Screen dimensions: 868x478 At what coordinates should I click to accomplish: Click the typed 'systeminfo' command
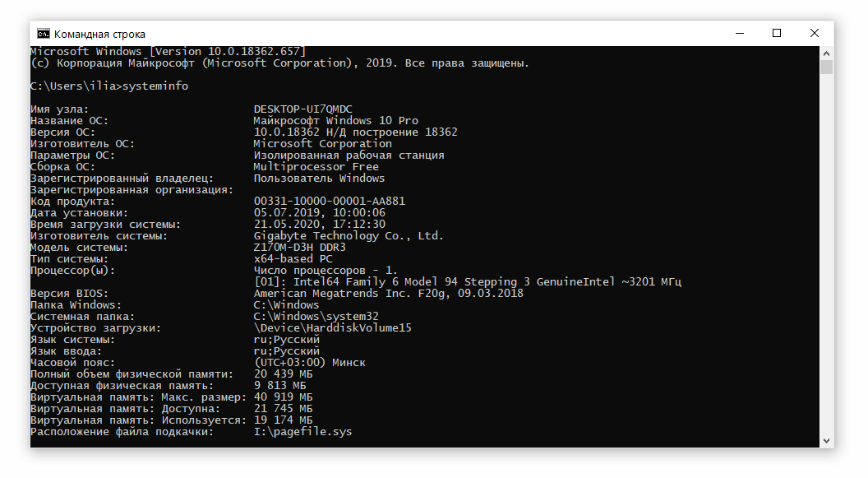coord(155,86)
